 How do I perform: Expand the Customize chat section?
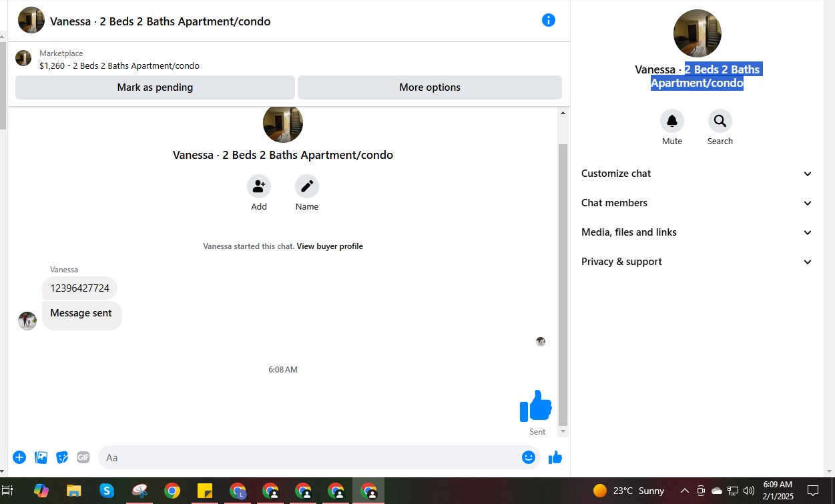(x=697, y=174)
